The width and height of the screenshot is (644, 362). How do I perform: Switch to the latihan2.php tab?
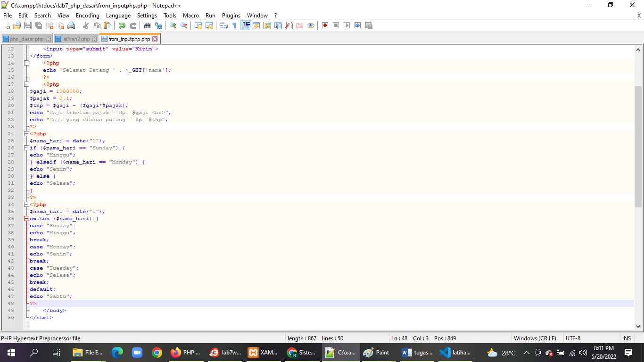pos(76,39)
